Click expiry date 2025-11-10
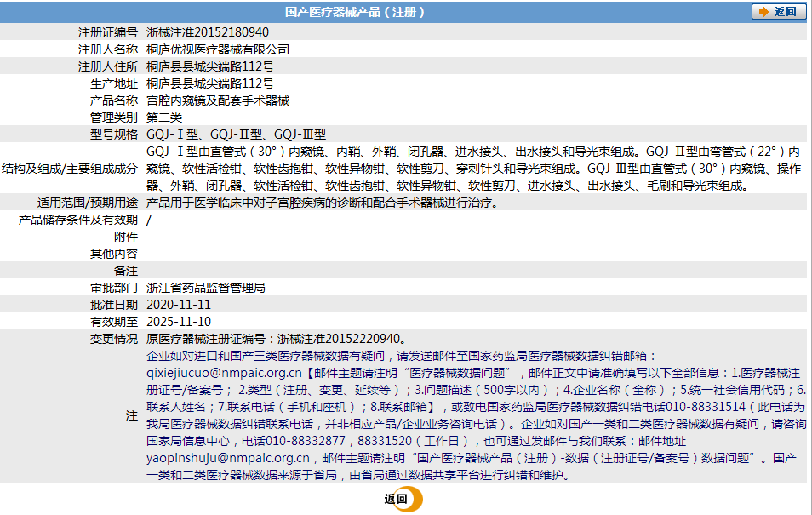Image resolution: width=812 pixels, height=515 pixels. 179,322
